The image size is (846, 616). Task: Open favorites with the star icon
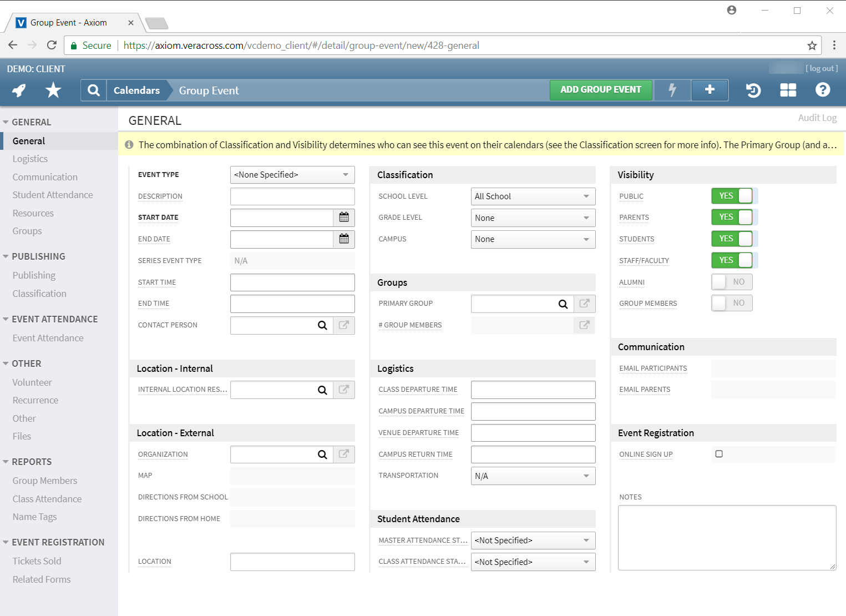[53, 90]
